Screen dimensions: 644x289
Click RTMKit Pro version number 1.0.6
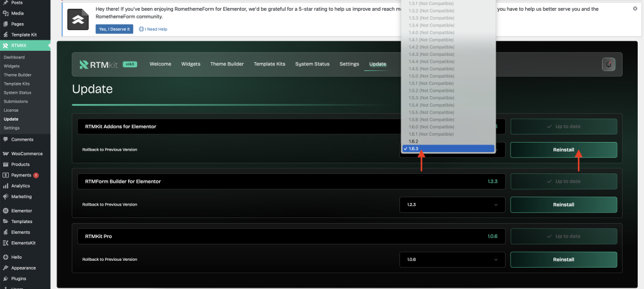(492, 236)
